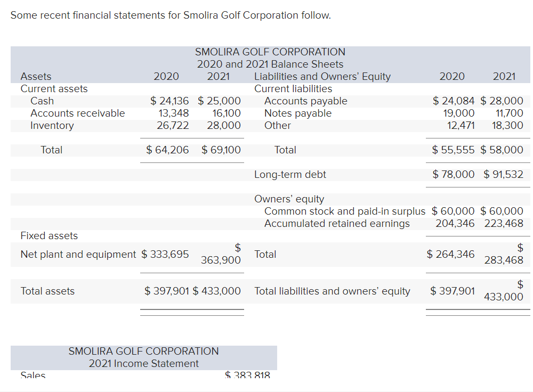This screenshot has height=392, width=533.
Task: Click Total assets $397,901
Action: (x=166, y=291)
